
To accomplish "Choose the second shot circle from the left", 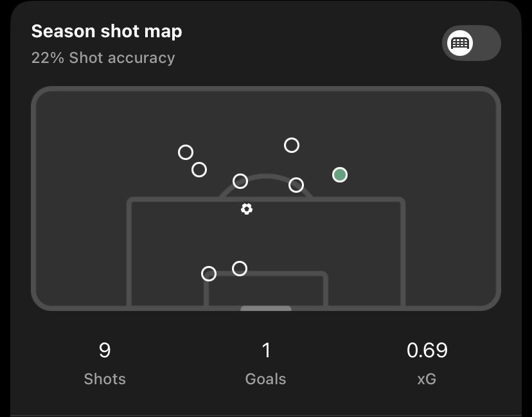I will click(x=199, y=170).
